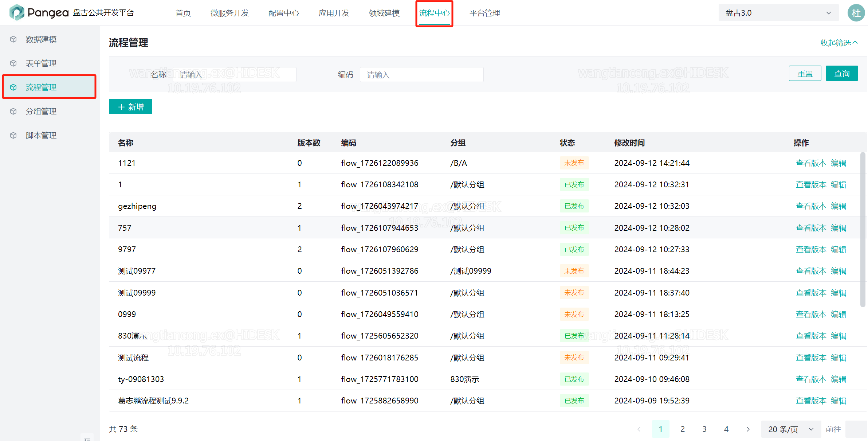Click name cell ty-09081303
The image size is (868, 441).
click(x=141, y=379)
